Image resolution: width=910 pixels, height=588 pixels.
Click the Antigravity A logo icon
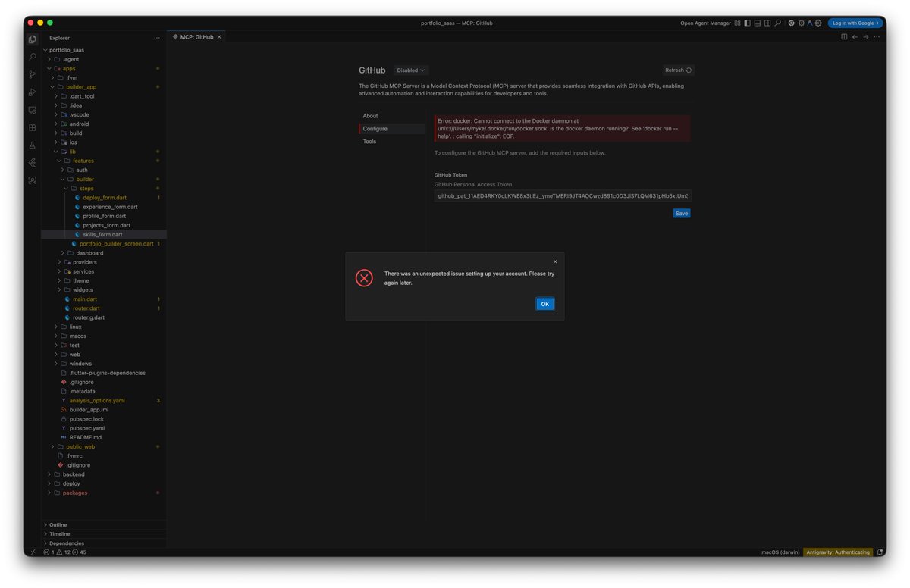[810, 23]
